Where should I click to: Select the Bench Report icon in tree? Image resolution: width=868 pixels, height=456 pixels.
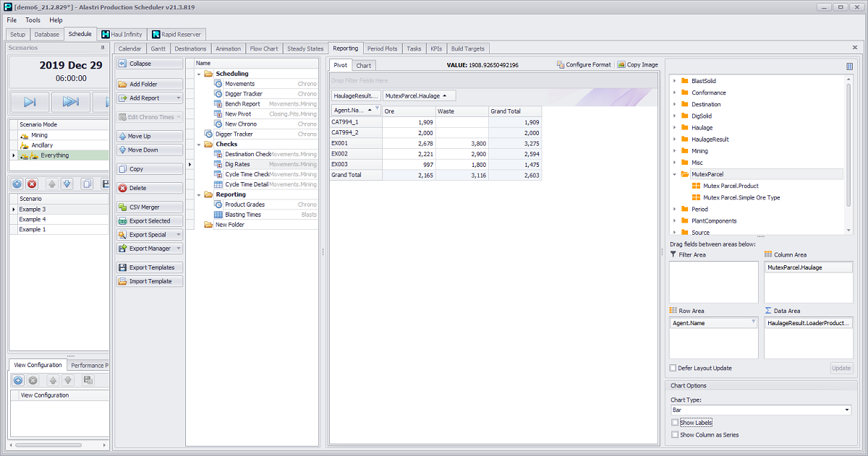tap(218, 104)
